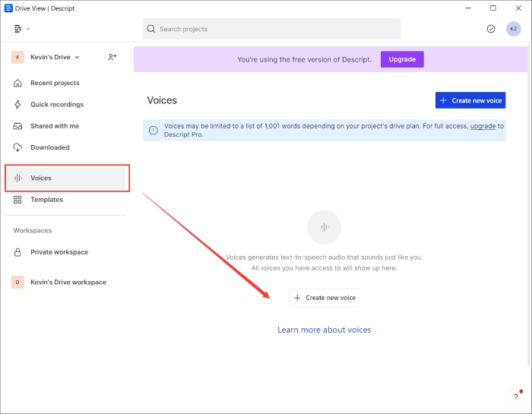Click the Voices page heading
Viewport: 532px width, 414px height.
click(x=162, y=100)
